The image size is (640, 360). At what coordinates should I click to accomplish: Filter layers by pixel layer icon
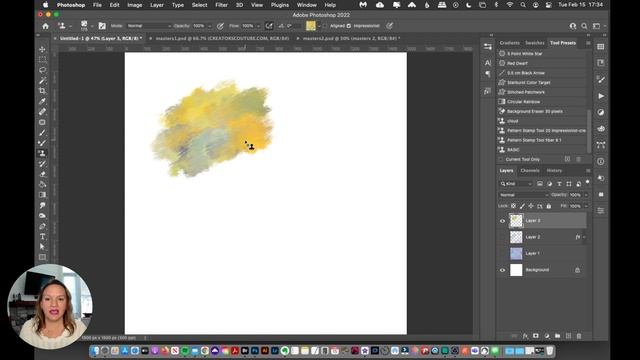coord(540,184)
